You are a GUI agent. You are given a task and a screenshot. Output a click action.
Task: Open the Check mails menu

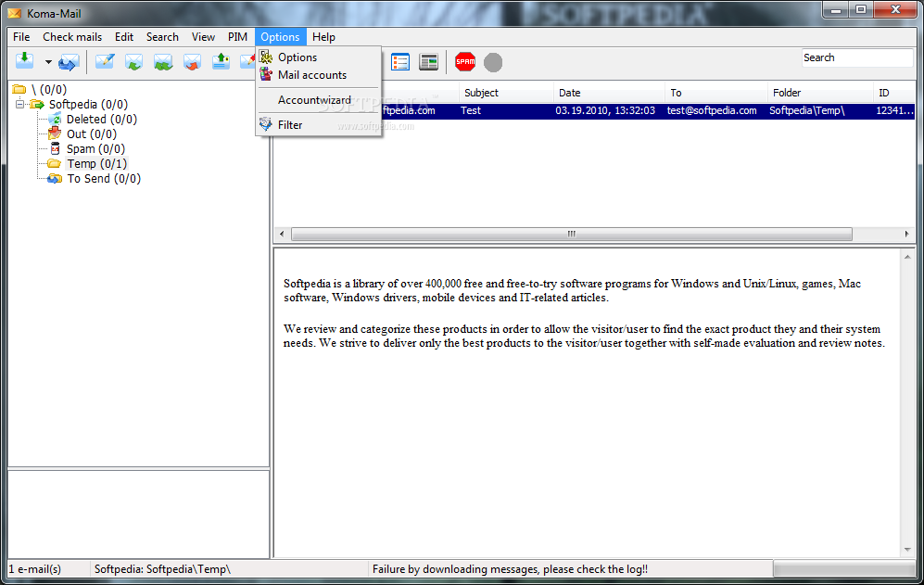[x=72, y=36]
